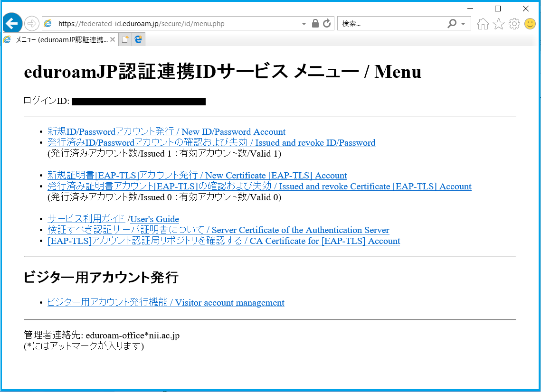Click the ビジター用アカウント発行 heading
Screen dimensions: 541x392
(101, 277)
